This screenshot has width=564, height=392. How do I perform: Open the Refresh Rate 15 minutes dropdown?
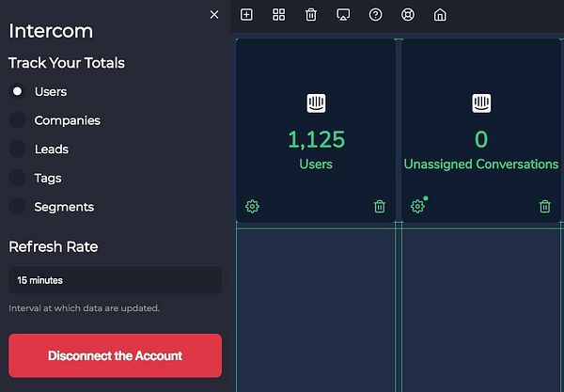[x=115, y=280]
